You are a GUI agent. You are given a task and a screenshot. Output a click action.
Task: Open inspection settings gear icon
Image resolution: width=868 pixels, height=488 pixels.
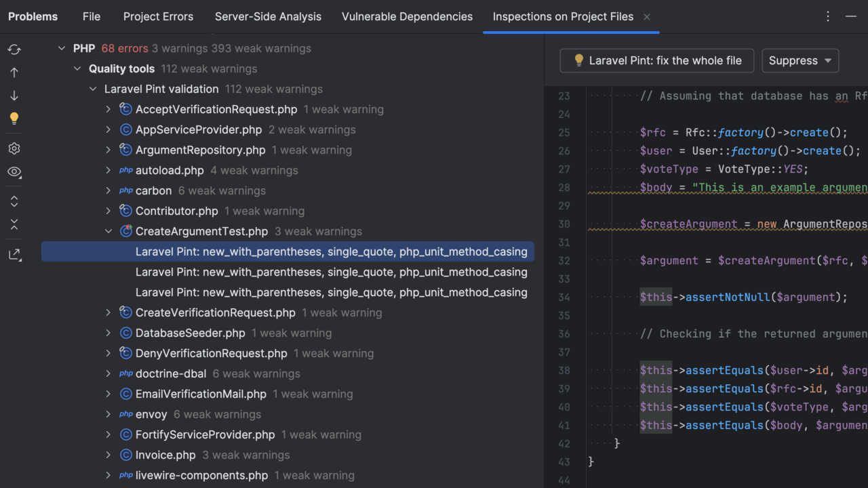tap(14, 148)
